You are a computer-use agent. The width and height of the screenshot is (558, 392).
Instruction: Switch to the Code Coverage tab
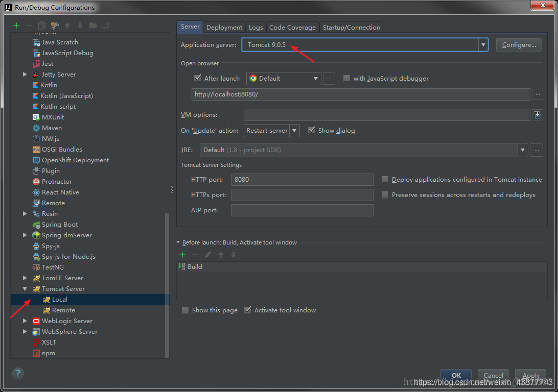tap(292, 28)
